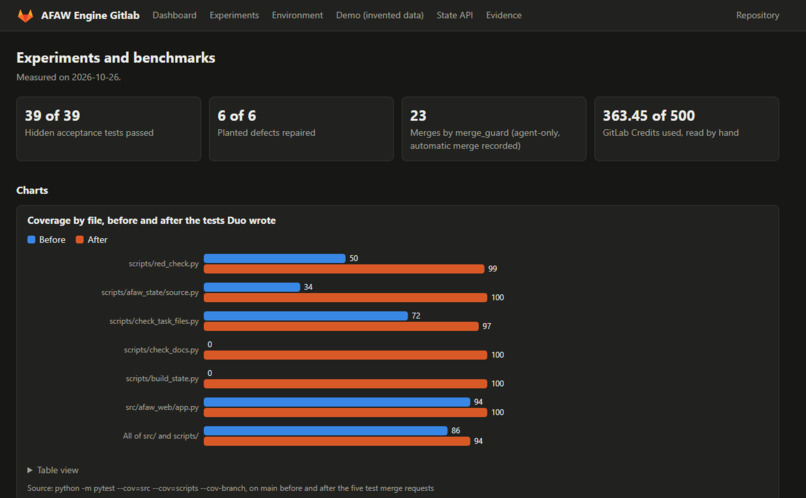The height and width of the screenshot is (498, 806).
Task: Click the value 99 on red_check.py
Action: click(492, 269)
